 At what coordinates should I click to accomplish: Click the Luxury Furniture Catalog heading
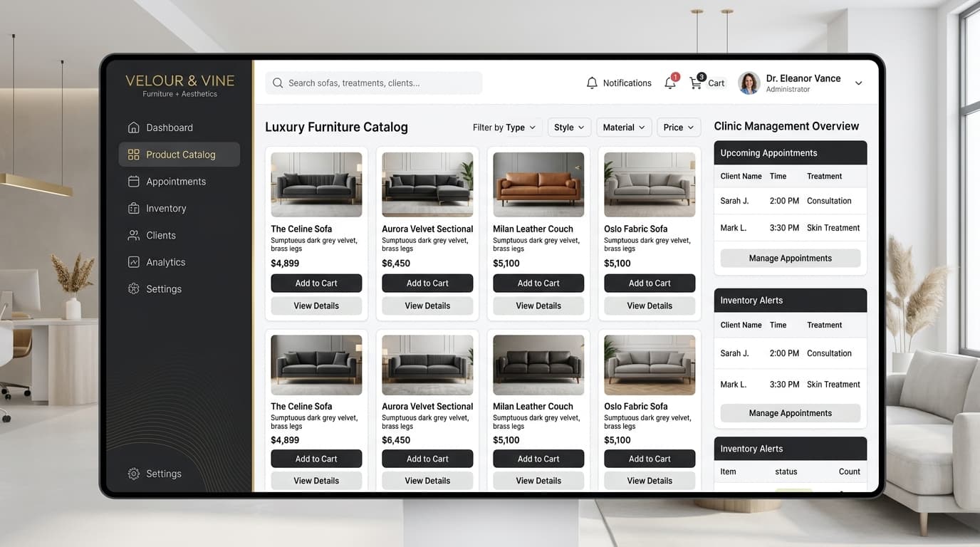[x=336, y=127]
